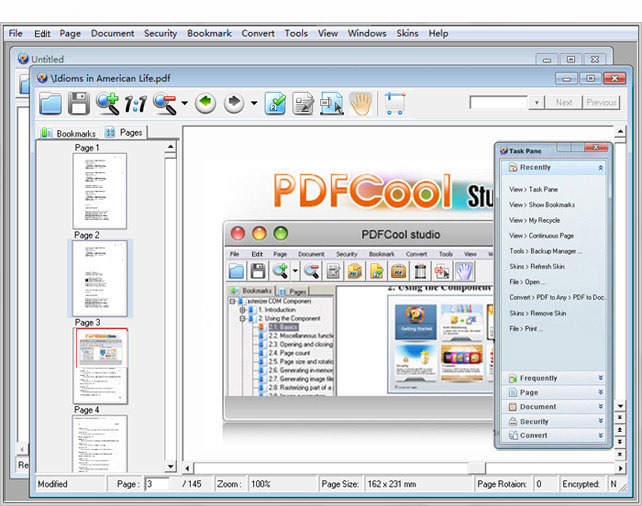642x506 pixels.
Task: Select the Page 1 thumbnail
Action: tap(100, 191)
